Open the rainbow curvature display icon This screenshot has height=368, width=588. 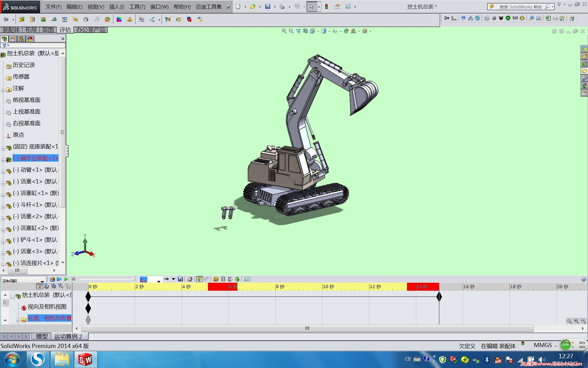tap(119, 19)
